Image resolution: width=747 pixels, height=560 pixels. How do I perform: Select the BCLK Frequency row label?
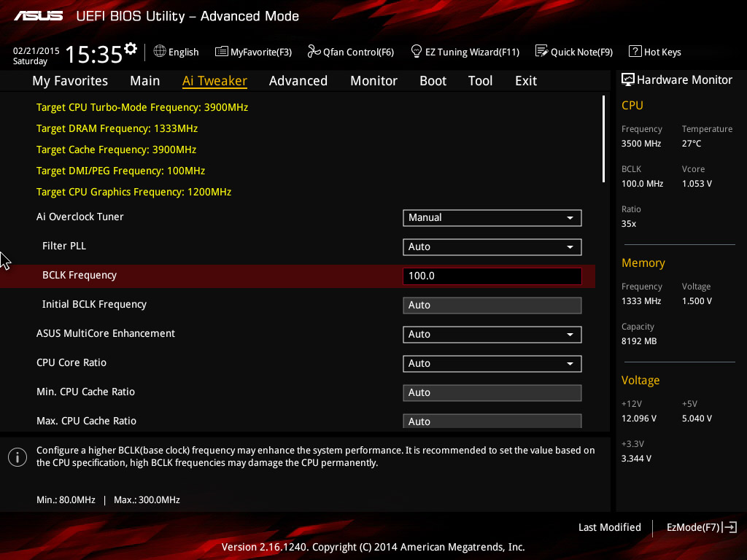pyautogui.click(x=80, y=275)
